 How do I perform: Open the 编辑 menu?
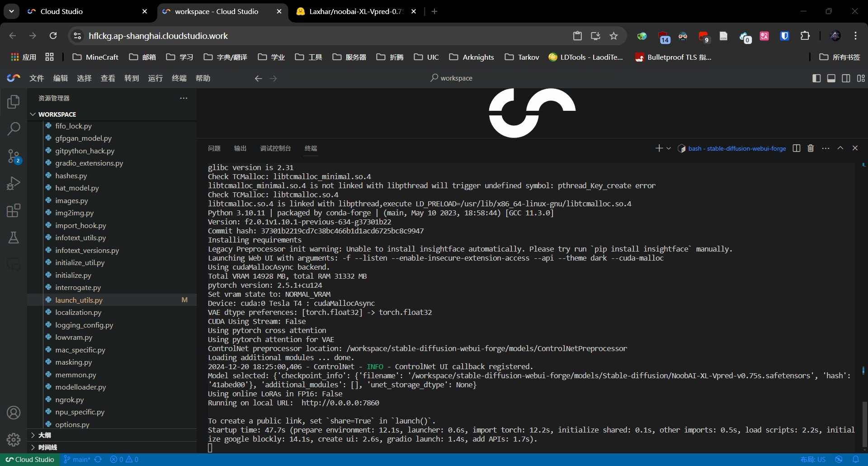click(61, 78)
